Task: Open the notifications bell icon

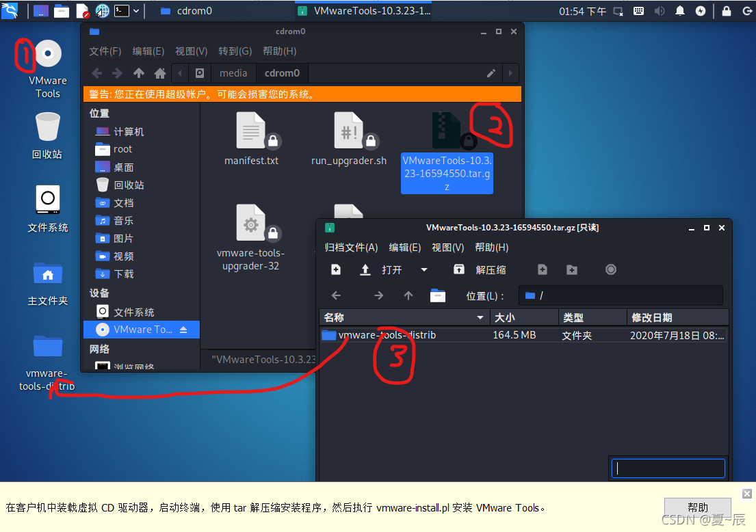Action: pyautogui.click(x=680, y=11)
